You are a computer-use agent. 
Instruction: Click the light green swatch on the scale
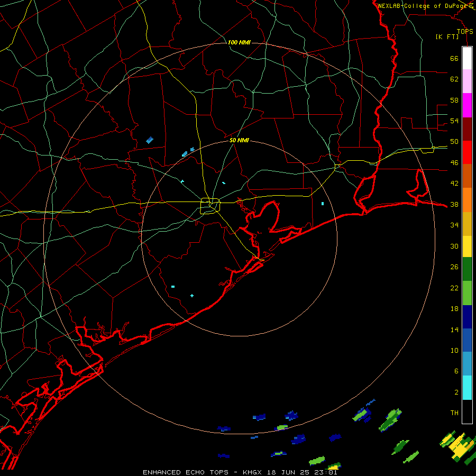click(x=467, y=293)
